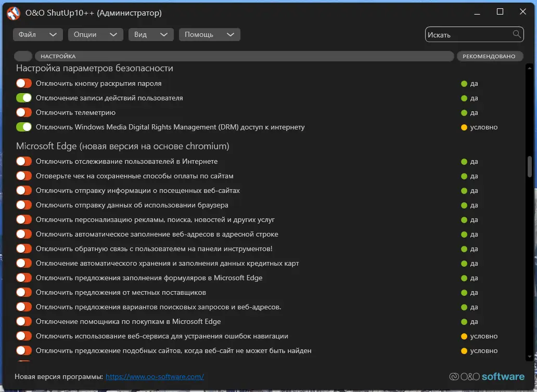537x392 pixels.
Task: Turn off user activity recording toggle
Action: (x=24, y=98)
